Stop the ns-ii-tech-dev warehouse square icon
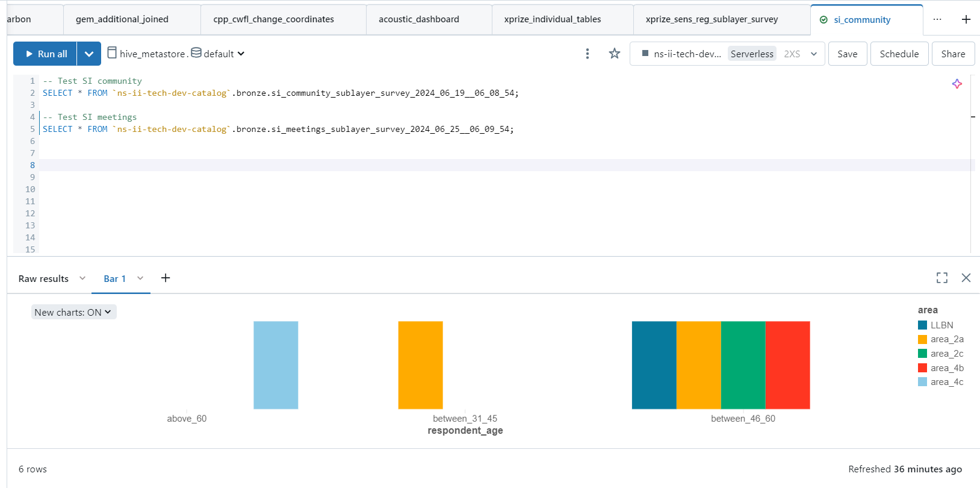Image resolution: width=980 pixels, height=488 pixels. (x=645, y=53)
